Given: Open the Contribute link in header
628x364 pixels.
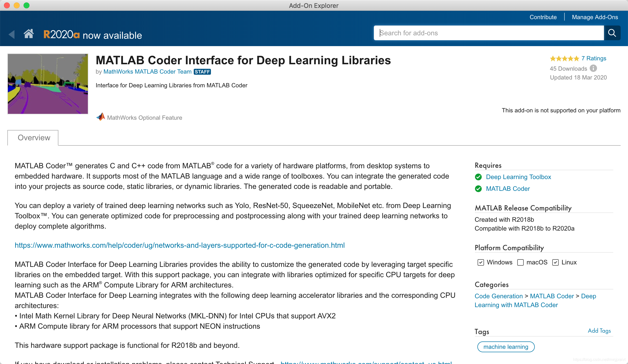Looking at the screenshot, I should click(x=543, y=17).
